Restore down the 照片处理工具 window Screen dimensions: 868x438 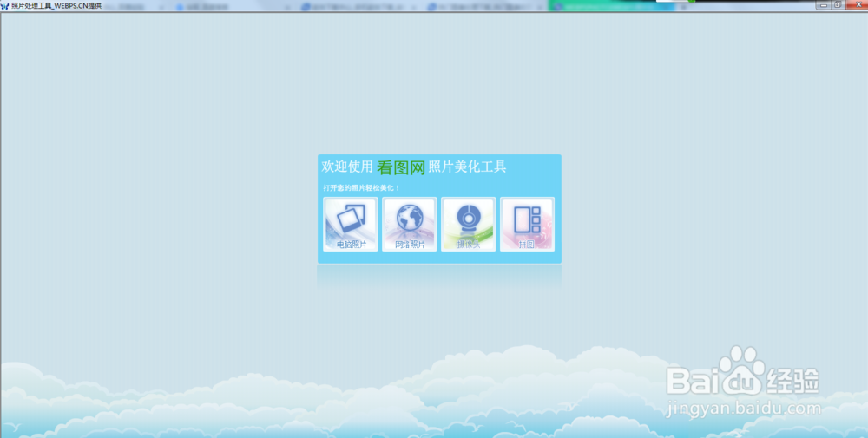click(x=838, y=5)
